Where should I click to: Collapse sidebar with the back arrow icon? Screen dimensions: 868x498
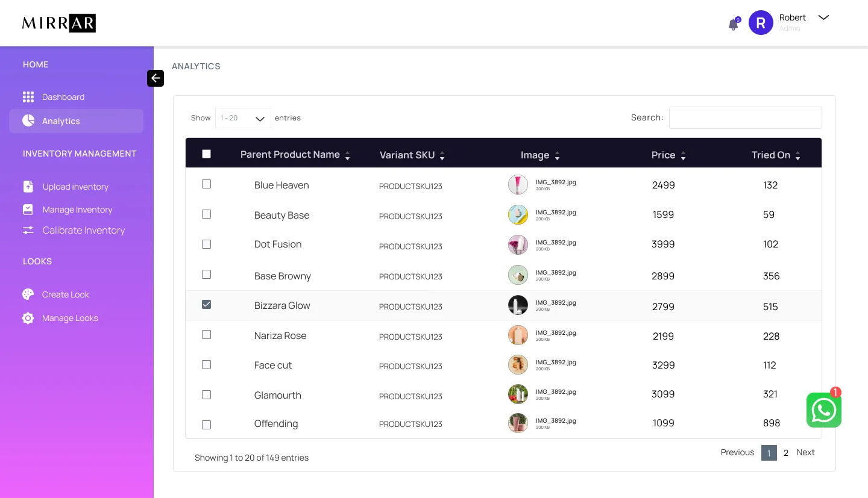tap(156, 78)
